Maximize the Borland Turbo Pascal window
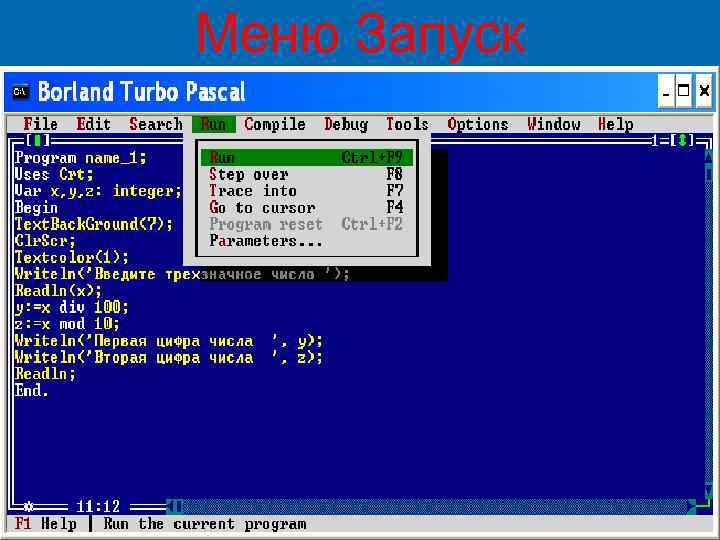The width and height of the screenshot is (720, 540). coord(684,91)
